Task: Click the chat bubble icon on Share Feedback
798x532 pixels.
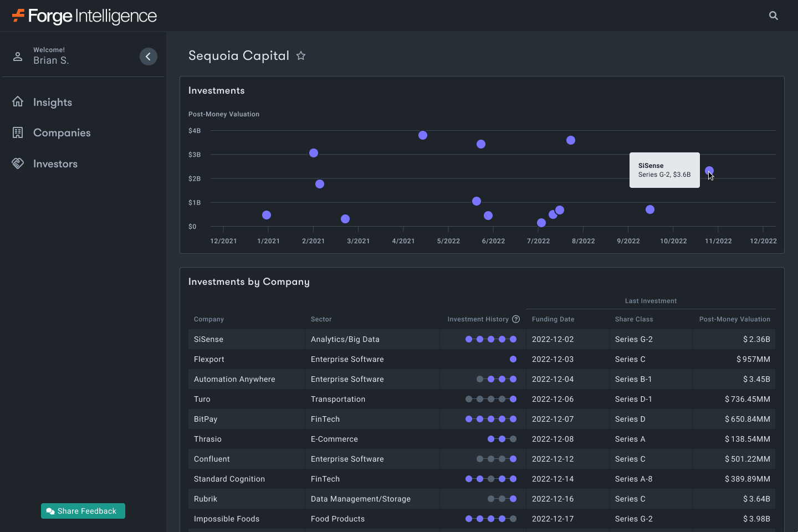Action: [50, 511]
